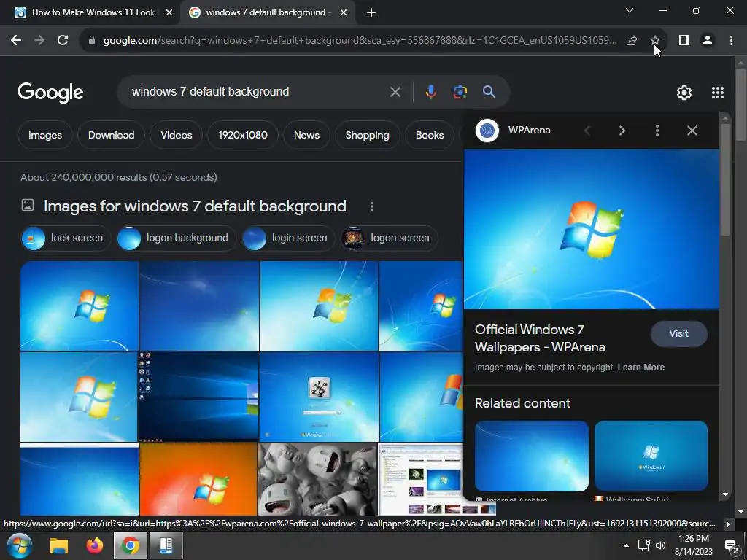Click 'Images for windows 7 default background' heading

coord(195,206)
